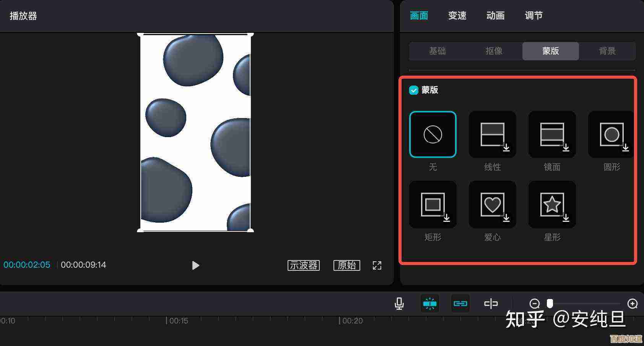
Task: Apply the 星形 star mask
Action: pyautogui.click(x=552, y=205)
